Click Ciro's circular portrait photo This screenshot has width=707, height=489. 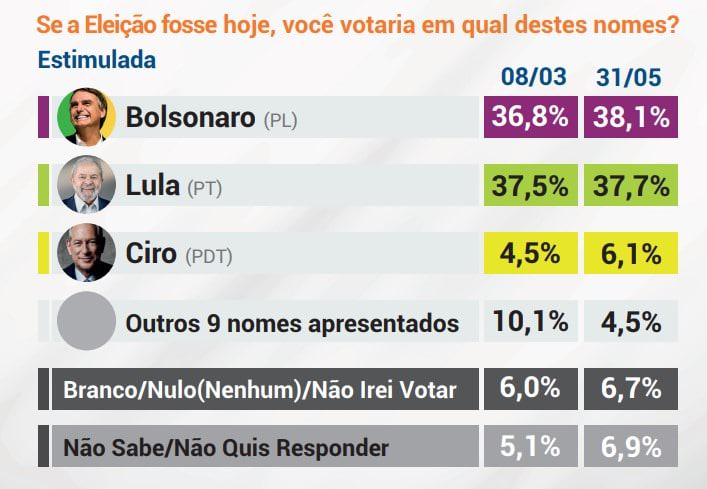point(86,252)
